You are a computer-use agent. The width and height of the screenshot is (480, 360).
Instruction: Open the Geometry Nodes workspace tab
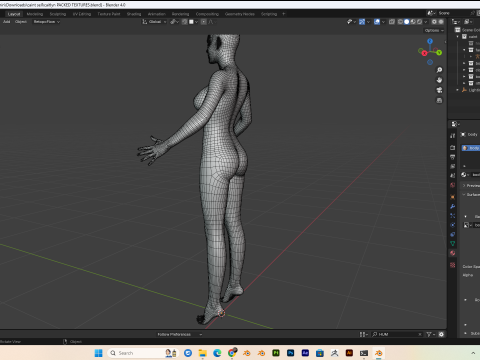239,14
